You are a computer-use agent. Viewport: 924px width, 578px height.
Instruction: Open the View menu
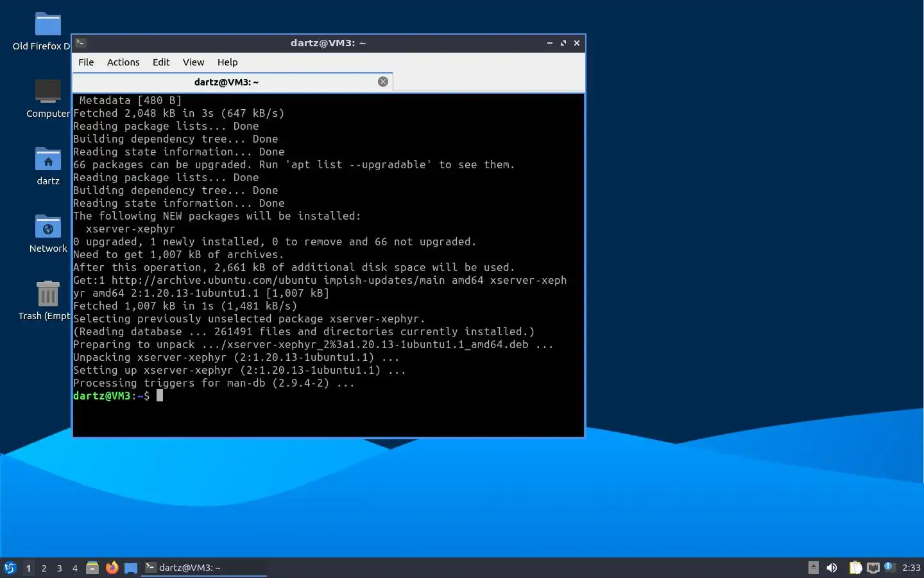pyautogui.click(x=193, y=62)
